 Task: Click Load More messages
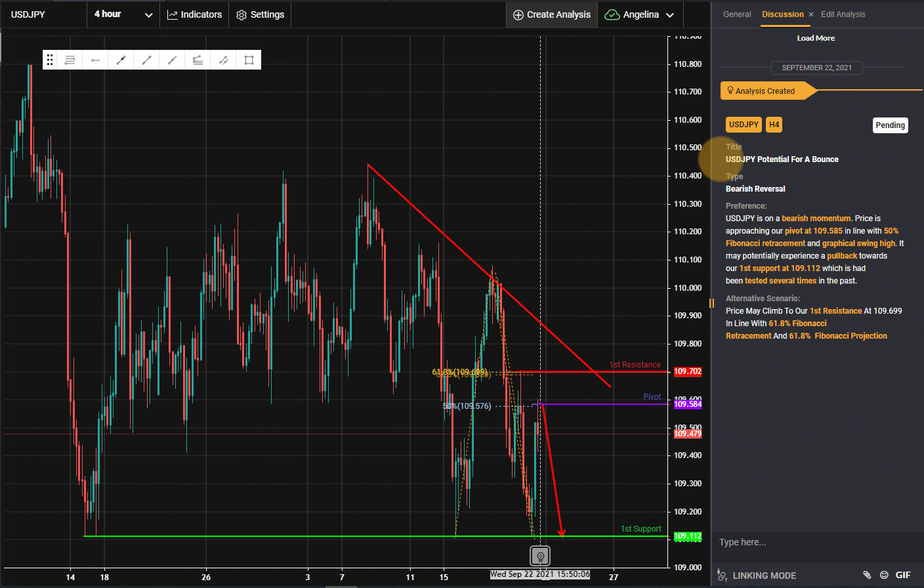click(816, 38)
